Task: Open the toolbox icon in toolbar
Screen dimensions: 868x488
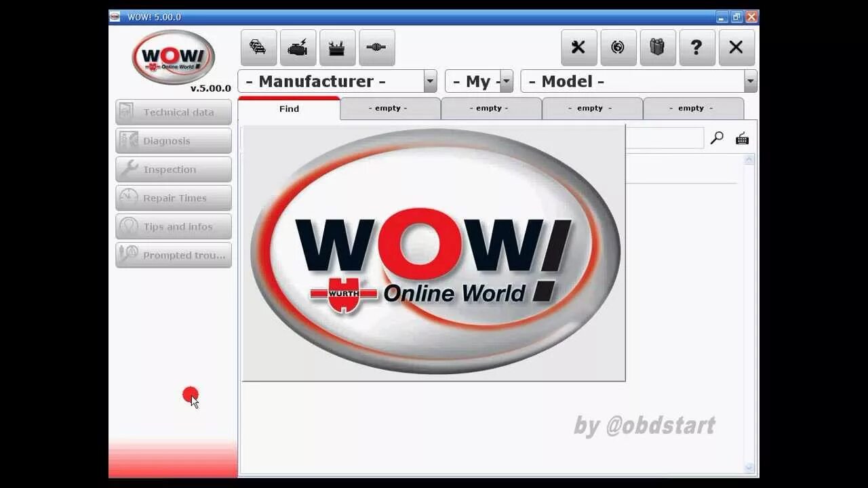Action: [337, 47]
